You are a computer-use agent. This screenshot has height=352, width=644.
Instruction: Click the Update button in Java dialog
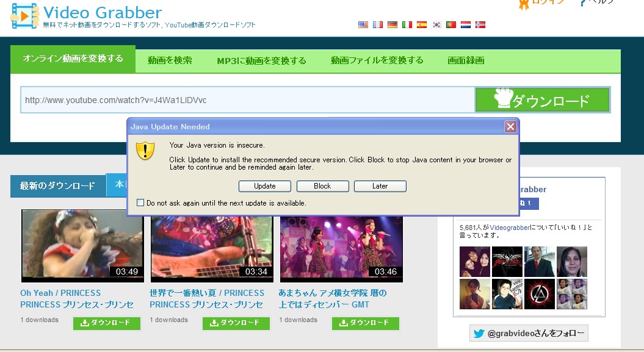click(265, 186)
